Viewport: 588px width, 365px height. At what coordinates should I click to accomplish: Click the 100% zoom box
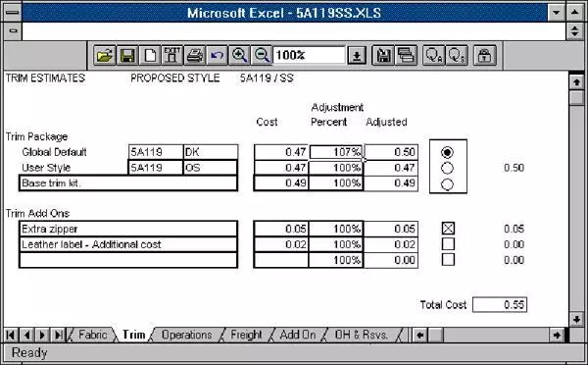click(309, 56)
